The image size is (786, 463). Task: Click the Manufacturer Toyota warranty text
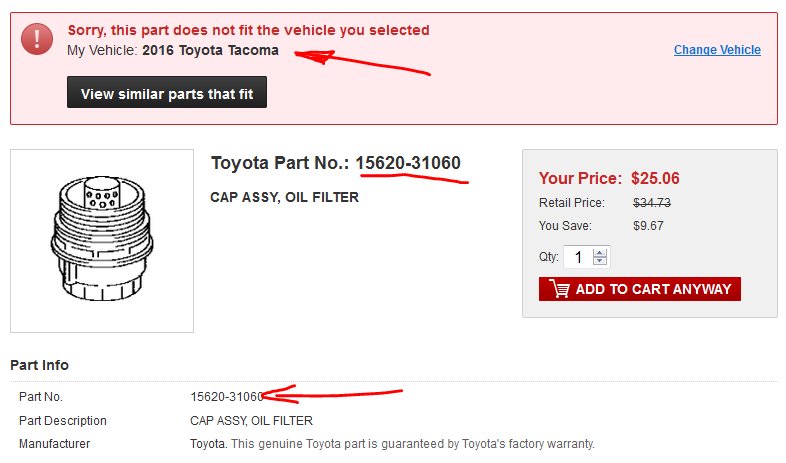[392, 444]
